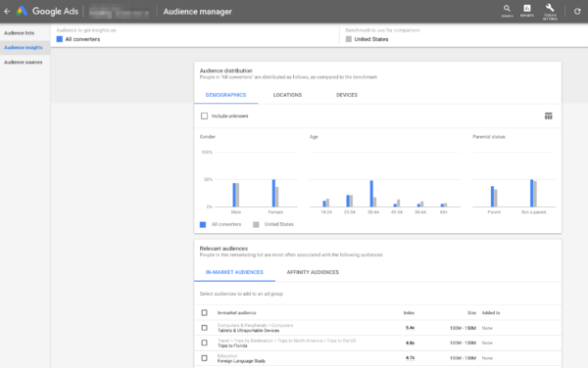Check the Foreign Language Study row
This screenshot has height=368, width=588.
pyautogui.click(x=205, y=358)
